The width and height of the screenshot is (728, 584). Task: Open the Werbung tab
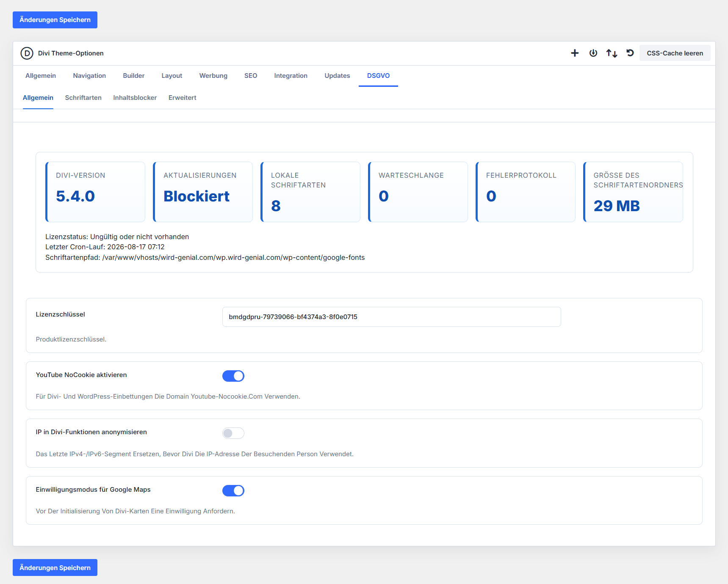coord(213,76)
